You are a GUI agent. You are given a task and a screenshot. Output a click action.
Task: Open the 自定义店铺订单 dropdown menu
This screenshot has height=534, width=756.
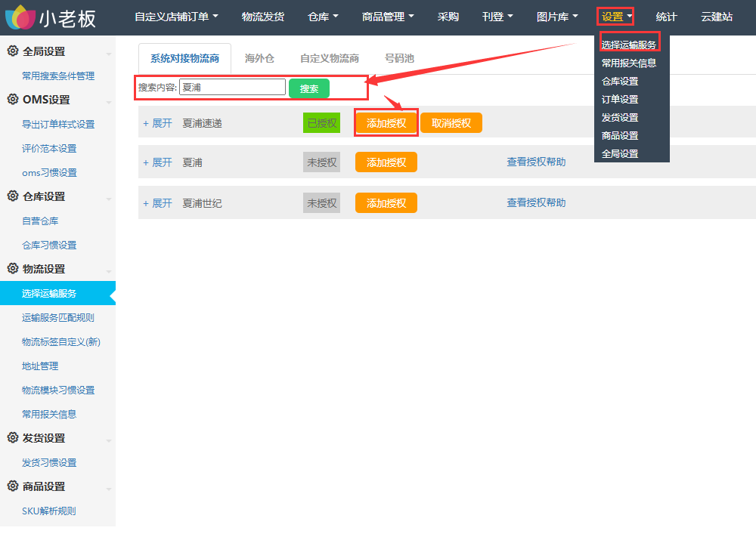pos(176,17)
